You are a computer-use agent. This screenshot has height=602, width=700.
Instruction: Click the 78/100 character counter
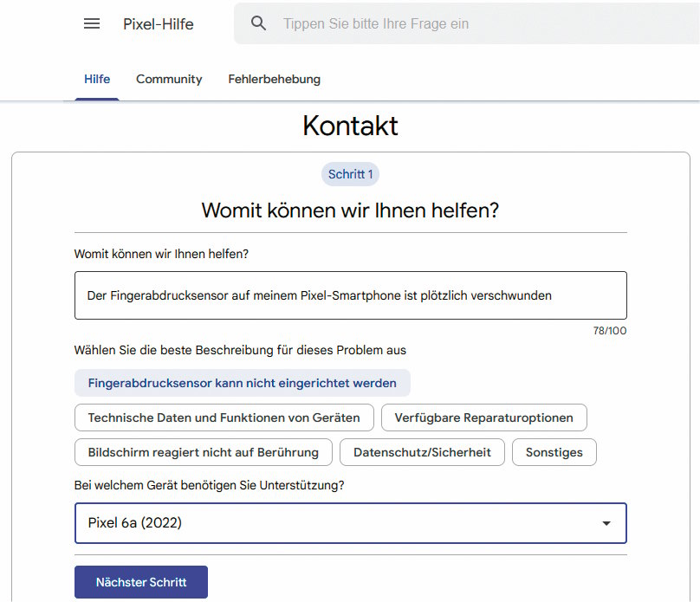[x=611, y=331]
